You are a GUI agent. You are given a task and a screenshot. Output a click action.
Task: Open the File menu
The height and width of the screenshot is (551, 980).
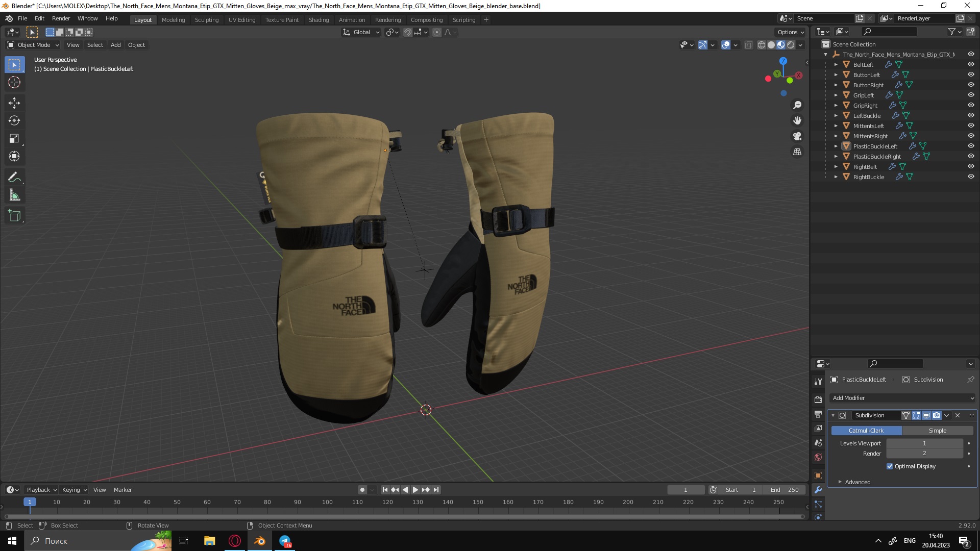22,18
